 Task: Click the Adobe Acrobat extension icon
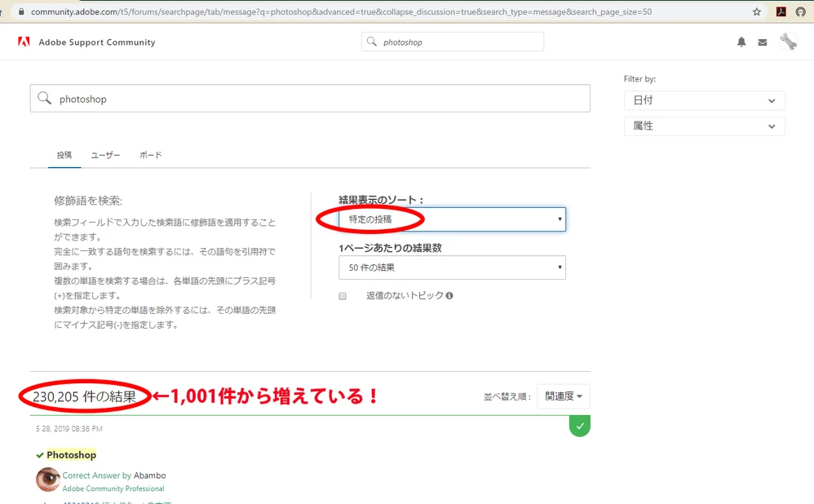[x=781, y=11]
